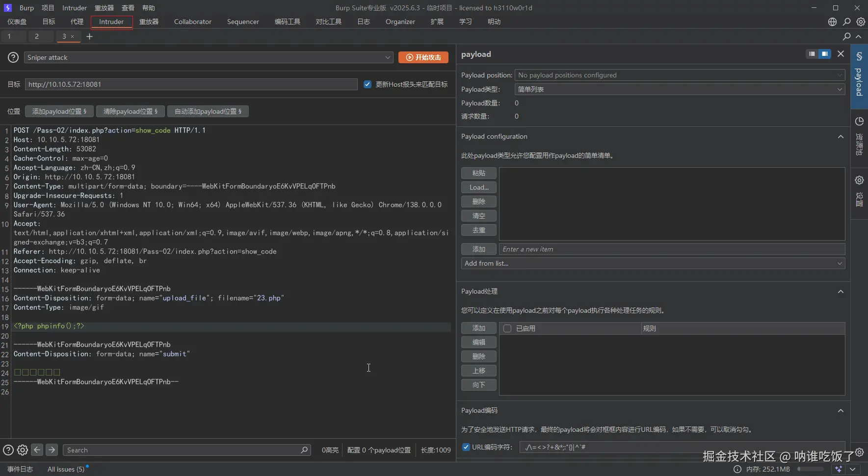Open the Add from list dropdown
The width and height of the screenshot is (868, 476).
(x=653, y=263)
